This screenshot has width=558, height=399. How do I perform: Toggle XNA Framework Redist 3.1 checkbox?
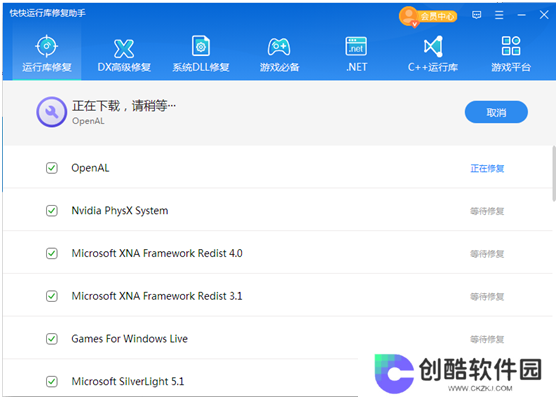[x=52, y=296]
